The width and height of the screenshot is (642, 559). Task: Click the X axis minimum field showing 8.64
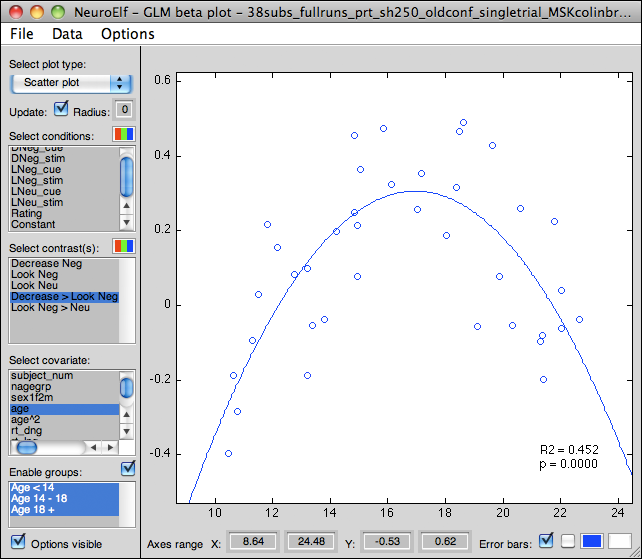255,541
